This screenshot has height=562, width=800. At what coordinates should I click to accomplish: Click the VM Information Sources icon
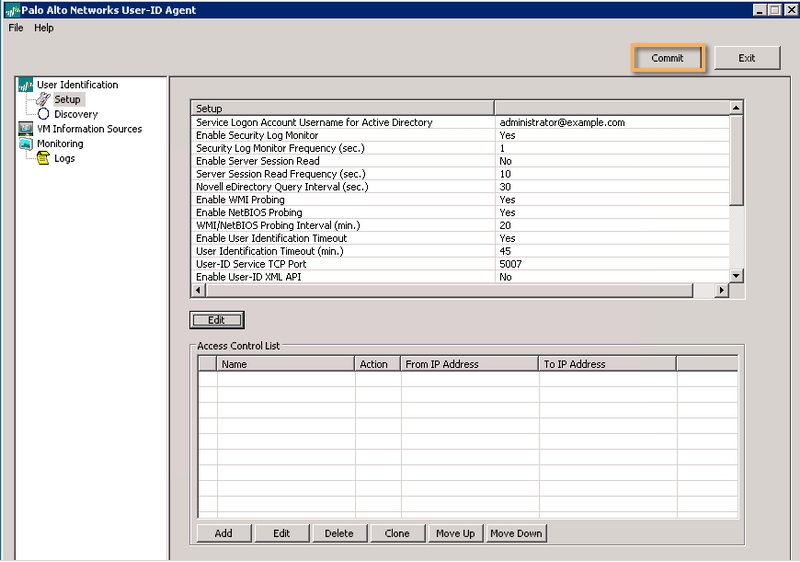point(26,129)
